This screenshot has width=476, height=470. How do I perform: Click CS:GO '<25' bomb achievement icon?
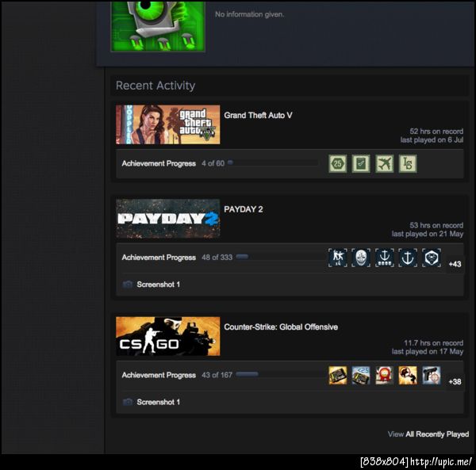(361, 376)
